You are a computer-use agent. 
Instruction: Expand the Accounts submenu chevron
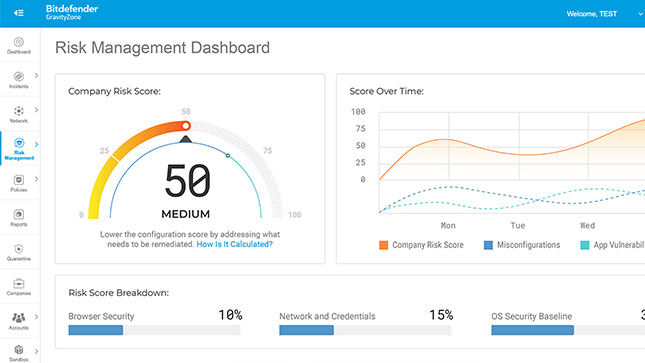[37, 317]
